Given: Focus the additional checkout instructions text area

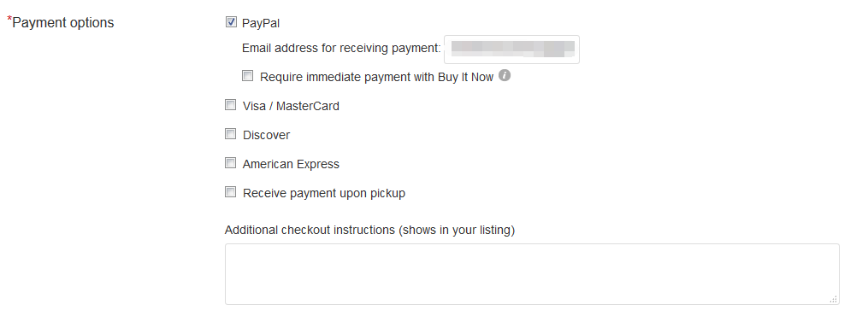Looking at the screenshot, I should (x=532, y=274).
